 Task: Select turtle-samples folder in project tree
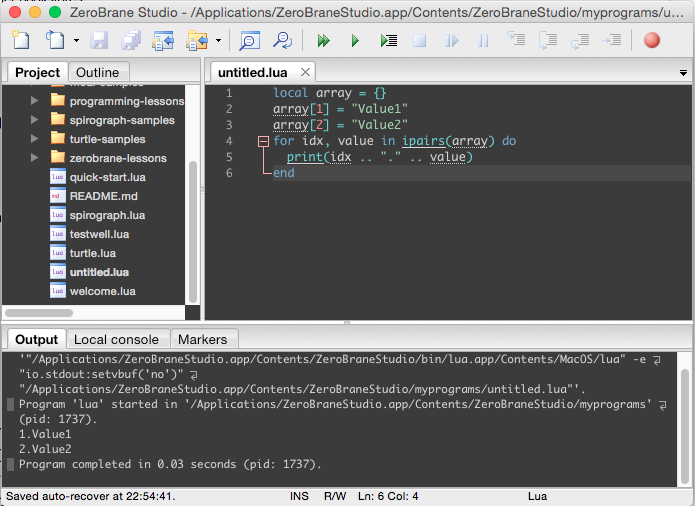tap(107, 139)
